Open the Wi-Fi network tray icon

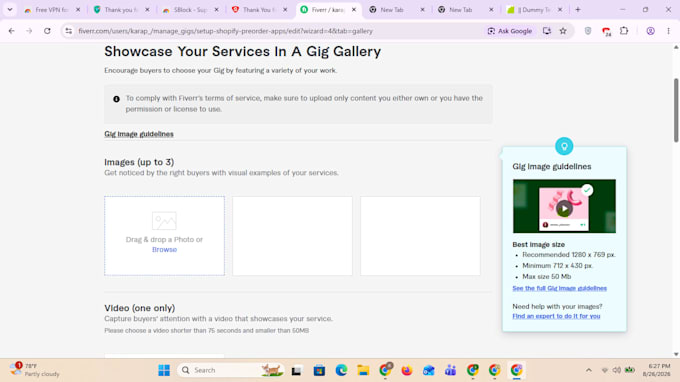605,370
